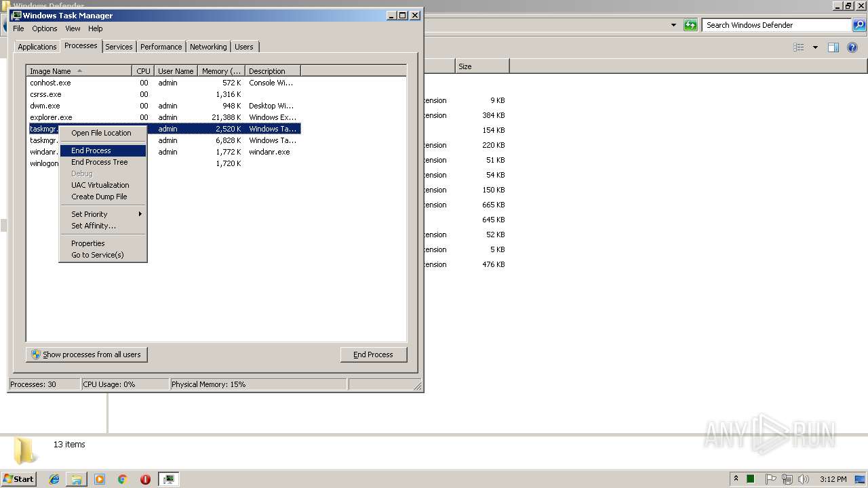Open Action Center flag tray icon
The image size is (868, 488).
click(x=771, y=479)
